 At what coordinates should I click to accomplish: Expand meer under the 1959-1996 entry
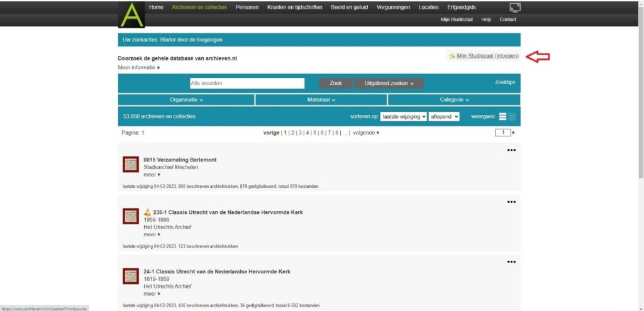point(152,235)
